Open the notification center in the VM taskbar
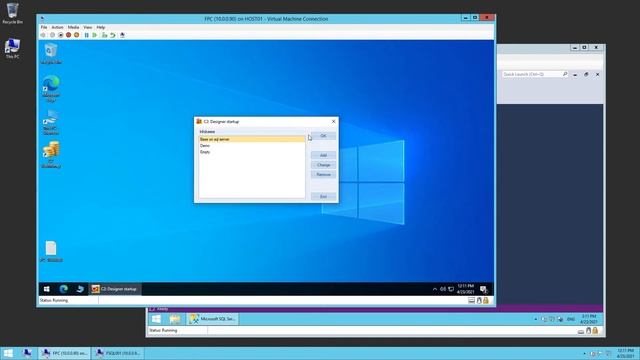The width and height of the screenshot is (640, 360). coord(484,289)
